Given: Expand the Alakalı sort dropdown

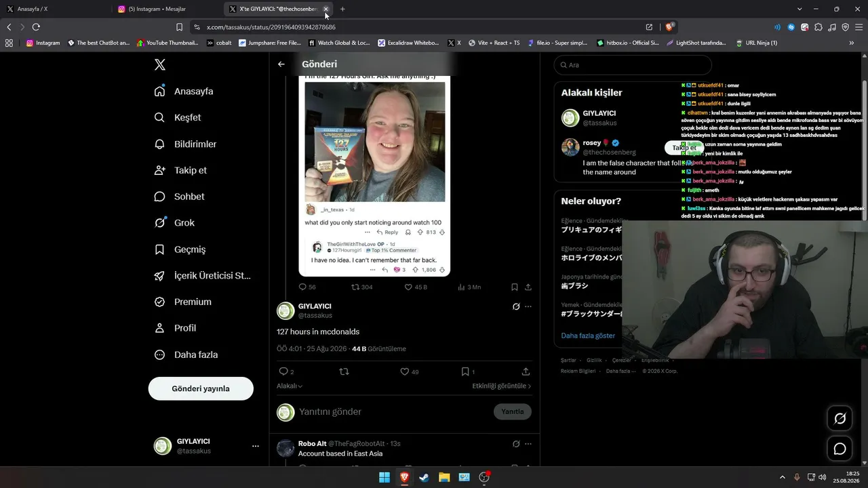Looking at the screenshot, I should [x=290, y=386].
